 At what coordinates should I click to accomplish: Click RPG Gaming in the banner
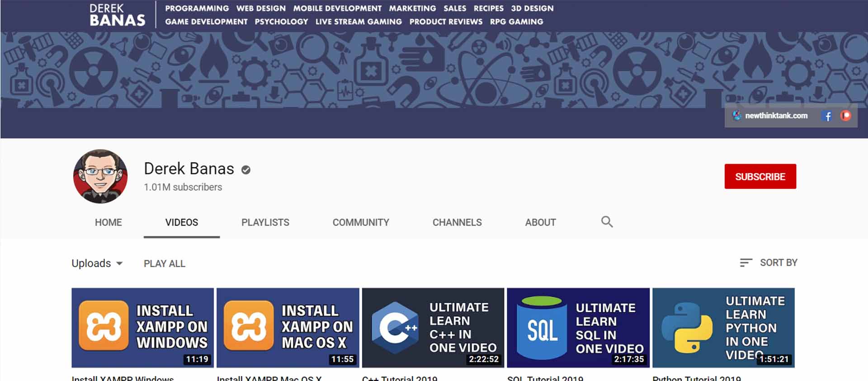pos(516,22)
